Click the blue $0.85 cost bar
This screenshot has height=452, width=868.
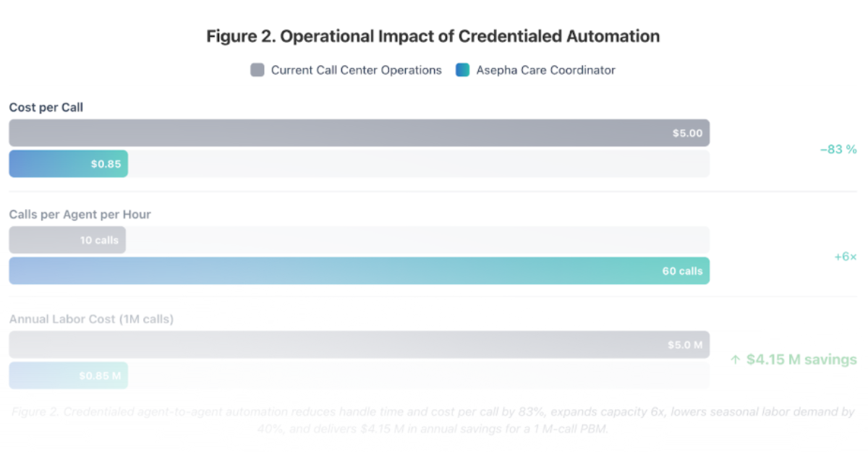68,163
